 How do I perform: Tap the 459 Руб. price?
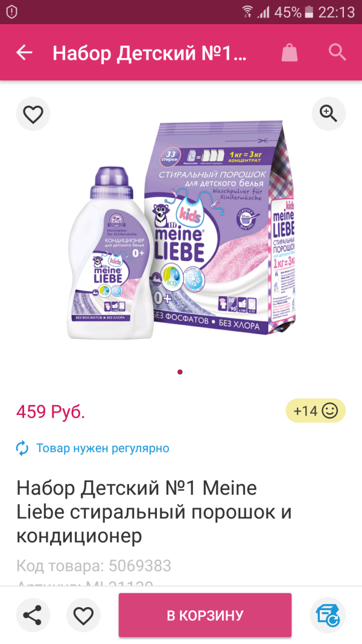[x=51, y=411]
